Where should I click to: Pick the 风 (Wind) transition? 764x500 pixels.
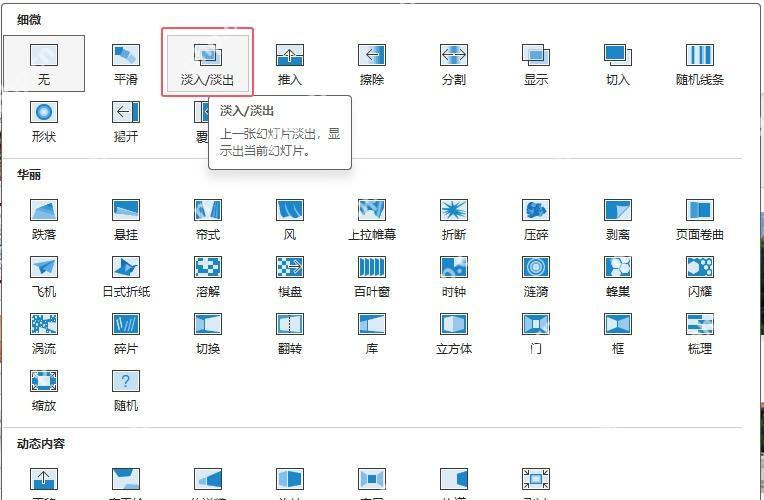coord(289,219)
